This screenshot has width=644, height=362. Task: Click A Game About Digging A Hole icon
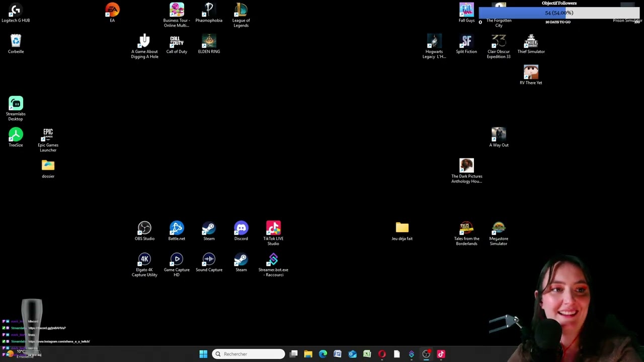click(x=144, y=46)
